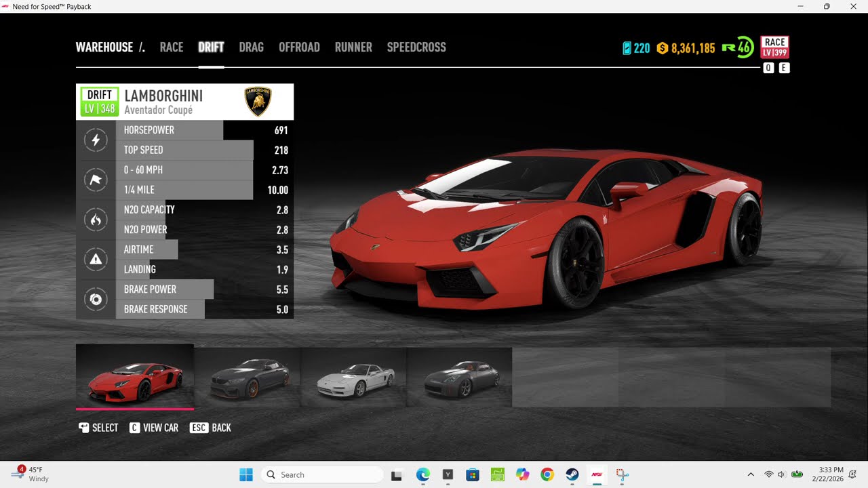Image resolution: width=868 pixels, height=488 pixels.
Task: Select the red Lamborghini Aventador thumbnail
Action: coord(135,377)
